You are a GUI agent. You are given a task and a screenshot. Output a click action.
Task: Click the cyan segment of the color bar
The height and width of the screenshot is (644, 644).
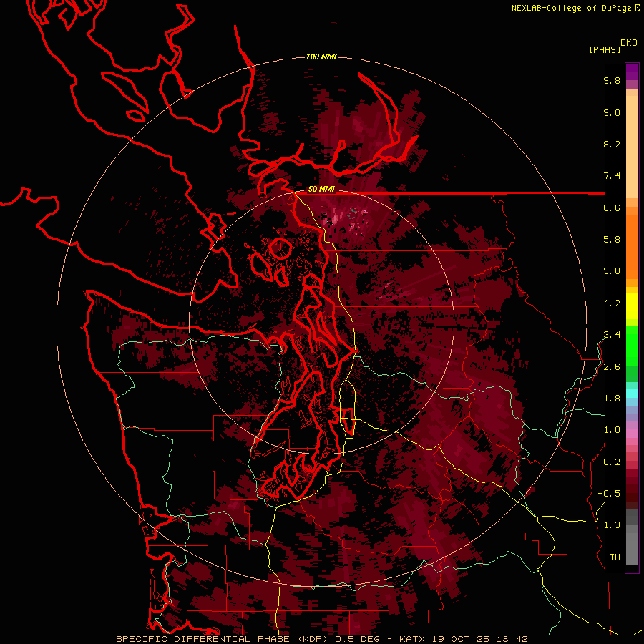[632, 394]
